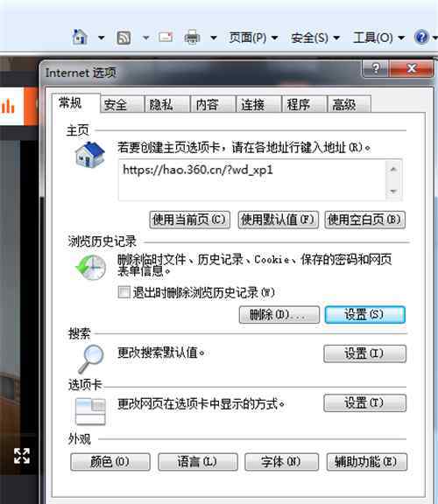This screenshot has height=504, width=438.
Task: Expand the dropdown arrow beside Printer icon
Action: coord(213,38)
